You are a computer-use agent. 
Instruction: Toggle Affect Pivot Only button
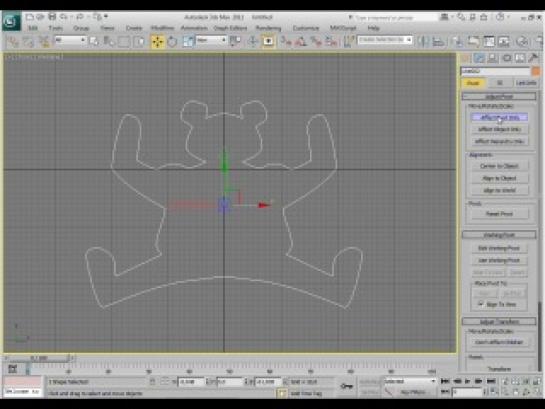pyautogui.click(x=499, y=117)
